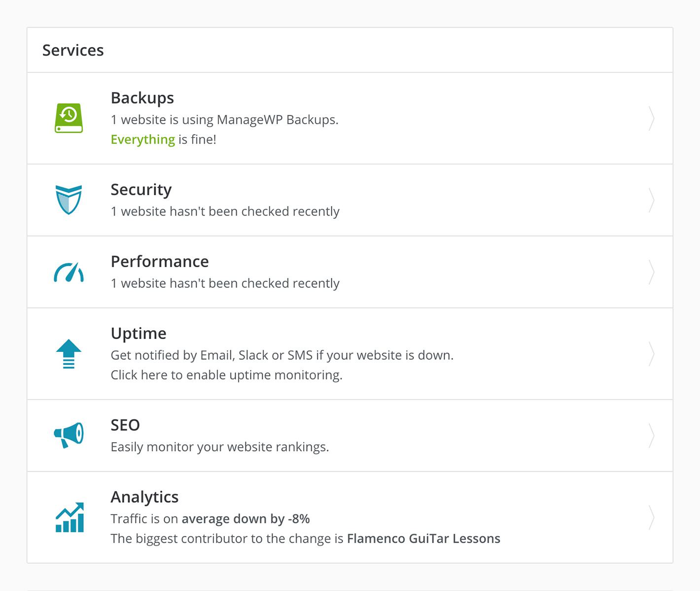
Task: Open the Backups service title
Action: pyautogui.click(x=142, y=98)
